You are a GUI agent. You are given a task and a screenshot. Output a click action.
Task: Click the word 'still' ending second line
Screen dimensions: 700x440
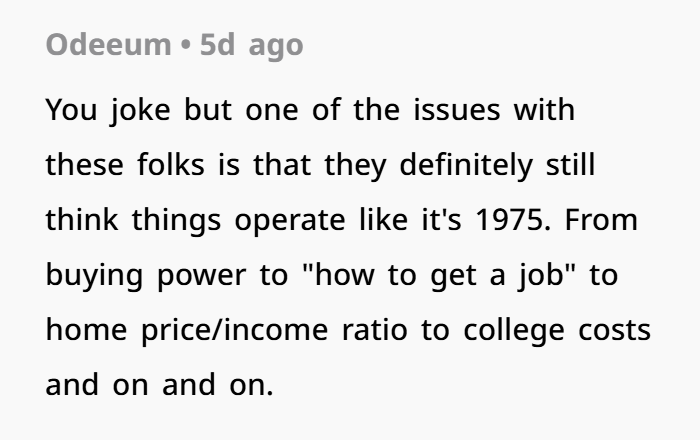[x=571, y=165]
